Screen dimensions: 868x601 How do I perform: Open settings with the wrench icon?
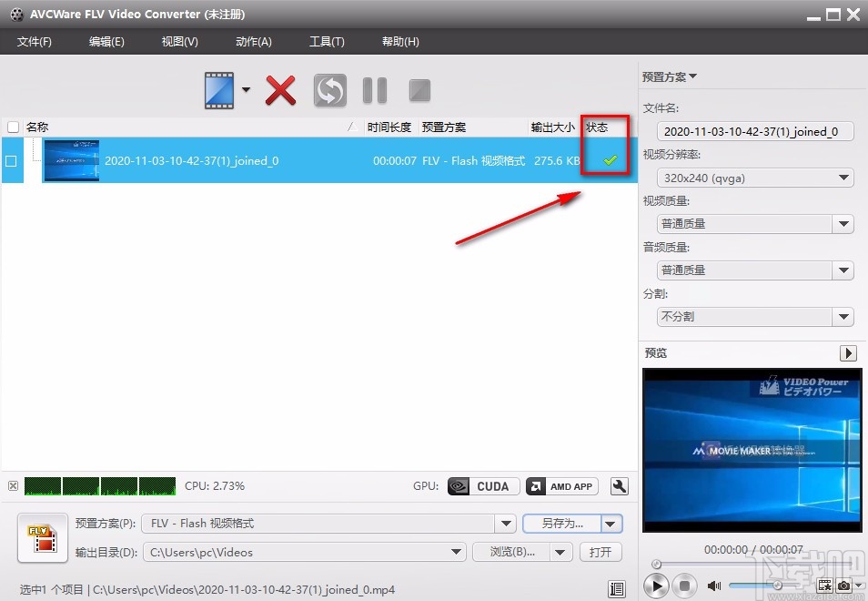[x=620, y=486]
